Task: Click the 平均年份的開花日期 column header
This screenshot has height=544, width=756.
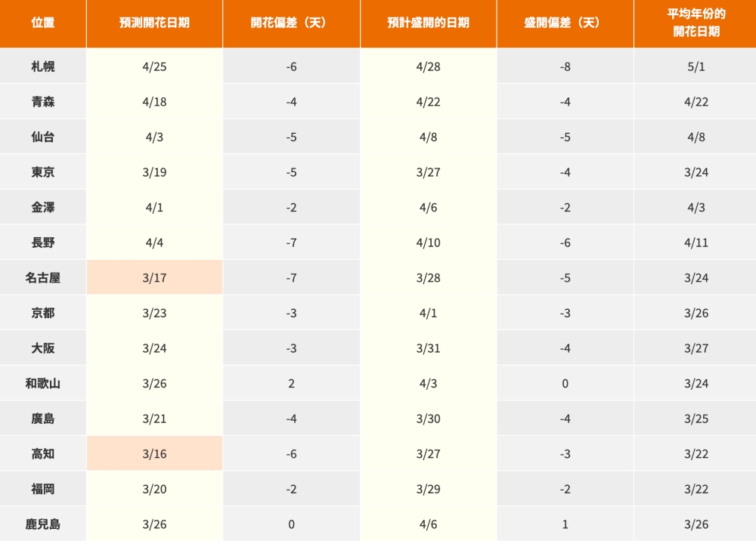Action: pos(696,23)
